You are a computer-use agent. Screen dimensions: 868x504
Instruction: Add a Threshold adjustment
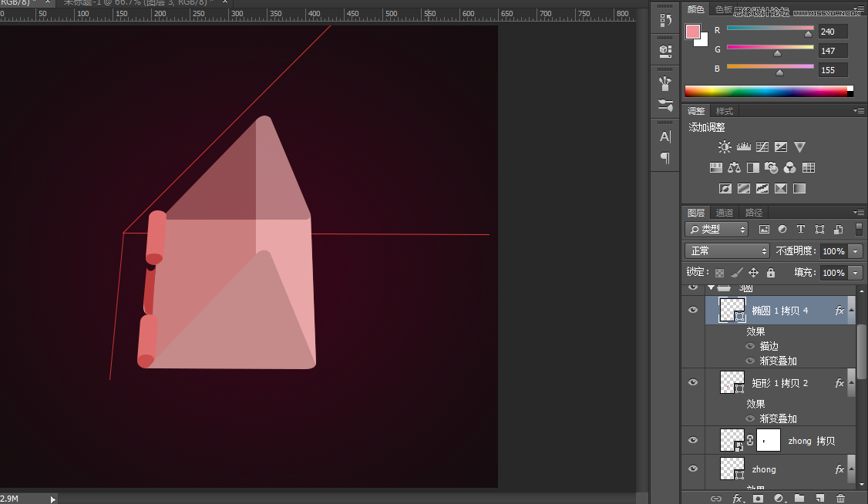[x=762, y=189]
